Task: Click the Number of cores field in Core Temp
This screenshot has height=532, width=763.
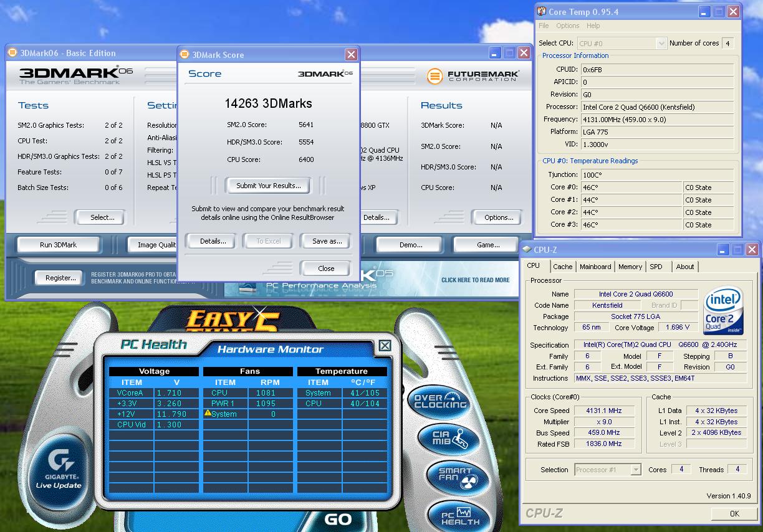Action: 727,43
